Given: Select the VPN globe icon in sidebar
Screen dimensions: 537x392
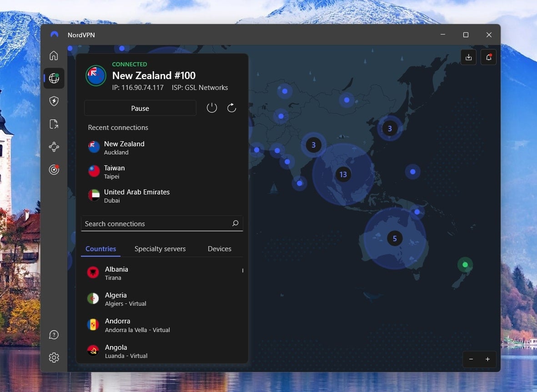Looking at the screenshot, I should pos(54,78).
